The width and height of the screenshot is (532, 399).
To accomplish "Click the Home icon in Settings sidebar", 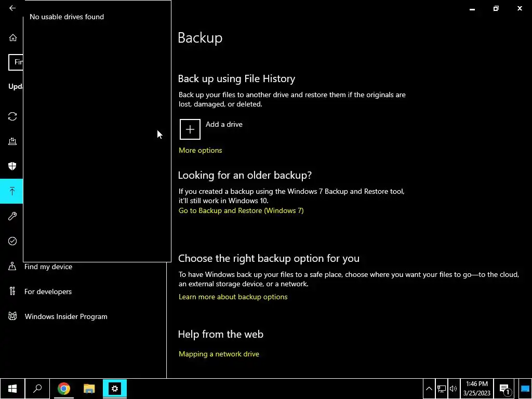I will pyautogui.click(x=12, y=38).
